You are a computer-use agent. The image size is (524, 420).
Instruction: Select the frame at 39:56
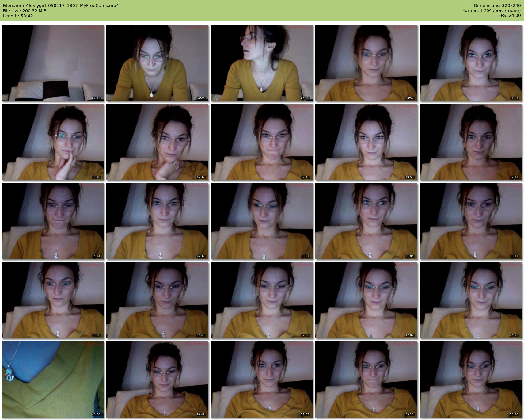[262, 300]
